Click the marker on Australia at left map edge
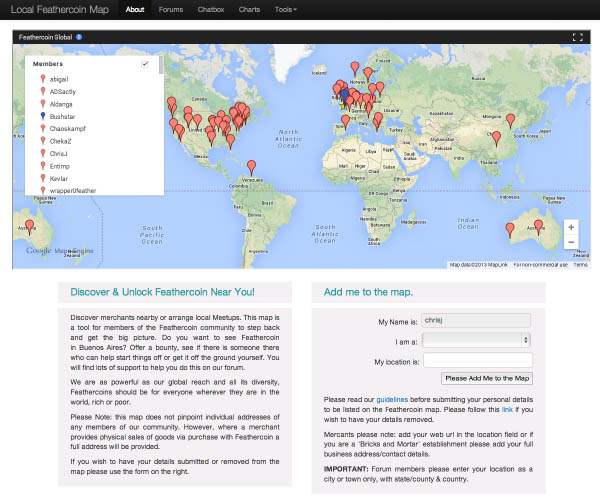This screenshot has width=600, height=503. pos(29,227)
